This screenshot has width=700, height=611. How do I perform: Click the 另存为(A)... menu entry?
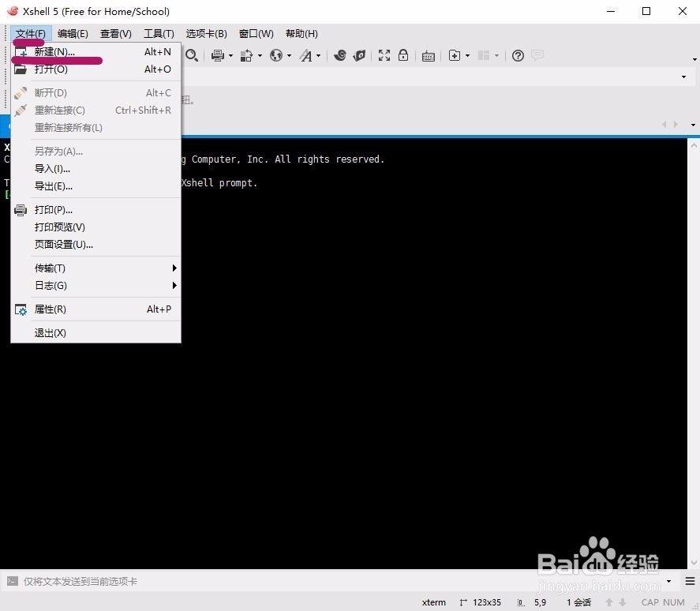95,152
